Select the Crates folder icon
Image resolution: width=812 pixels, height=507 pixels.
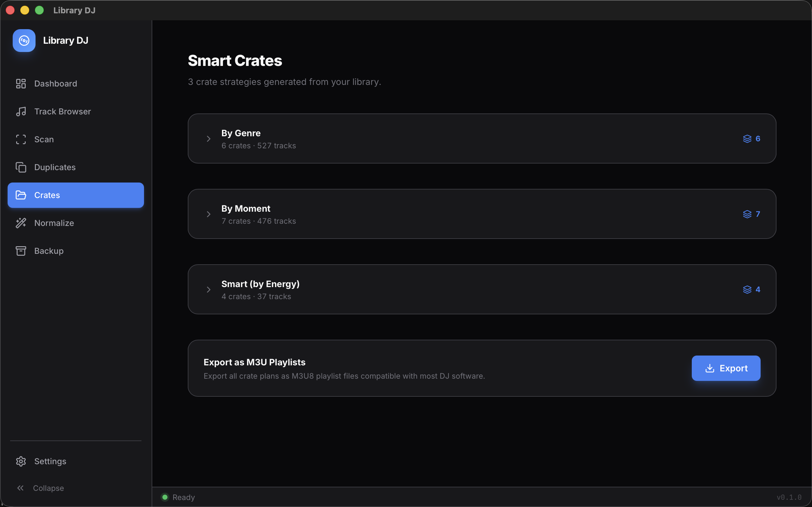coord(21,195)
